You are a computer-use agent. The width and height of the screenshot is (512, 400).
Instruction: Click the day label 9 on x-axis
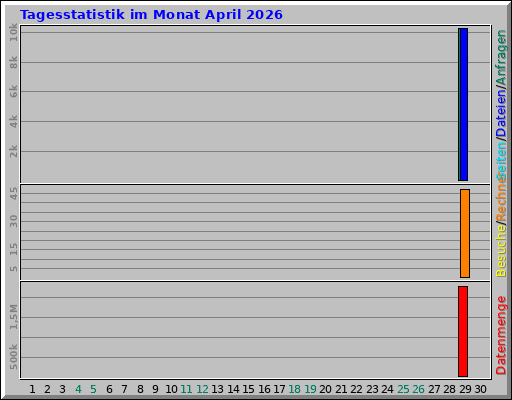(x=155, y=389)
